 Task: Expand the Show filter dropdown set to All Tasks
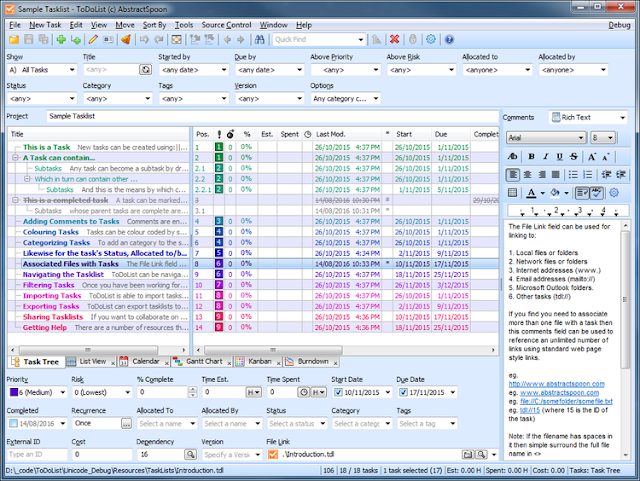pyautogui.click(x=42, y=70)
